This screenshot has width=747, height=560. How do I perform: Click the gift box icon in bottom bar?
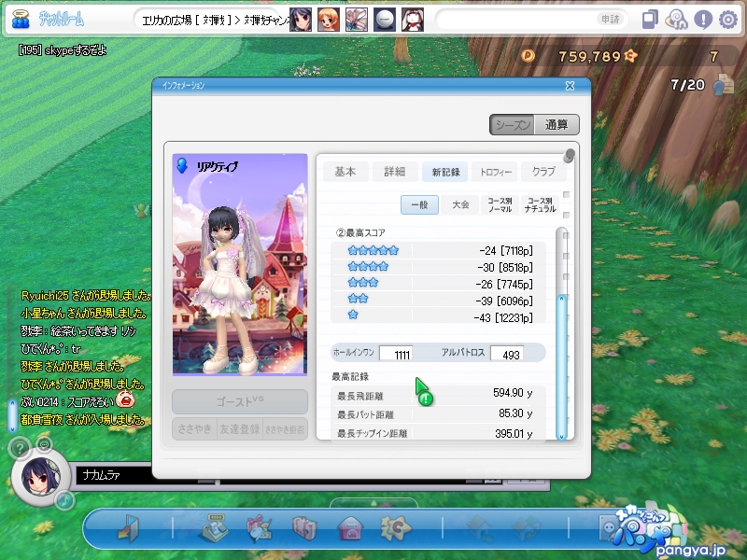point(259,529)
